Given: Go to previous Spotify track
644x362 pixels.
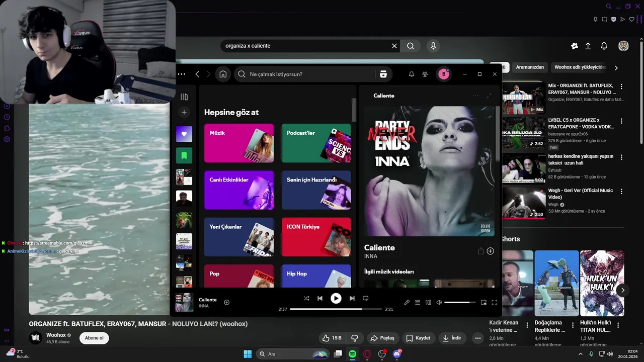Looking at the screenshot, I should tap(319, 298).
